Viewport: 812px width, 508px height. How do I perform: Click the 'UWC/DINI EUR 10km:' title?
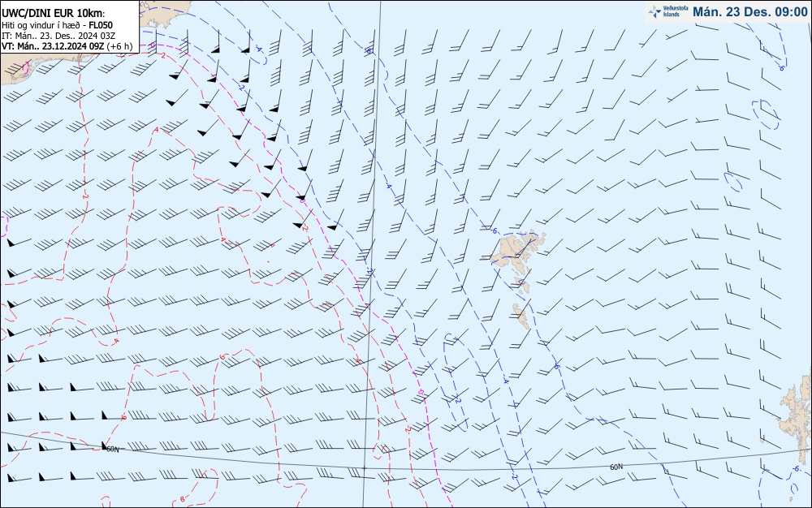click(x=53, y=14)
